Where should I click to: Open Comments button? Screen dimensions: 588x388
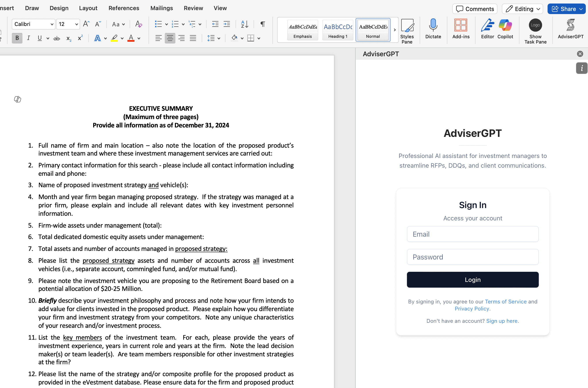click(475, 9)
